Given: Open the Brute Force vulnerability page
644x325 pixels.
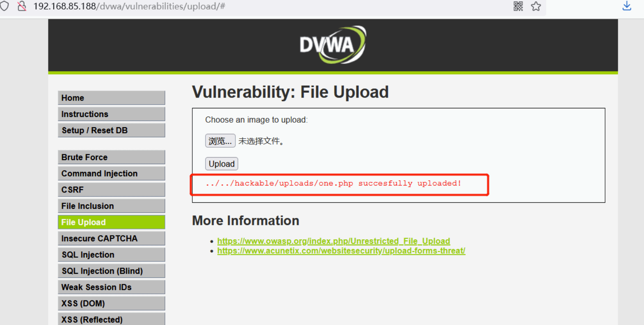Looking at the screenshot, I should (x=112, y=157).
